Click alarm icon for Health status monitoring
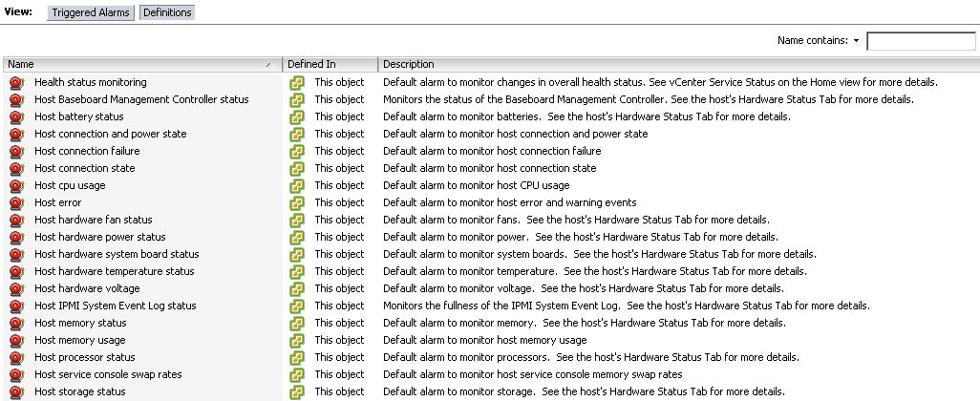Viewport: 980px width, 401px height. tap(17, 82)
